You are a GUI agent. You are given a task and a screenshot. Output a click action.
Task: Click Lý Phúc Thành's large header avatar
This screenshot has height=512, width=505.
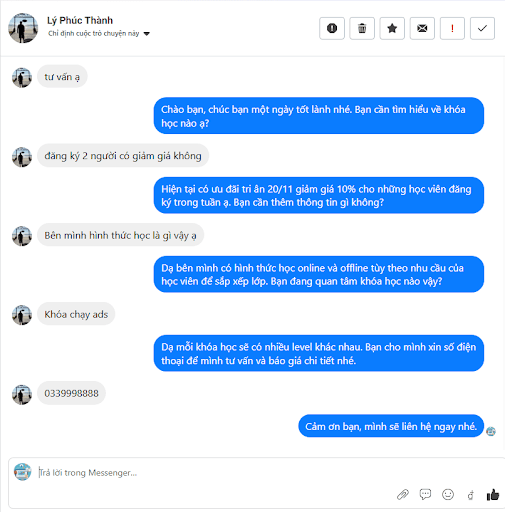point(23,28)
